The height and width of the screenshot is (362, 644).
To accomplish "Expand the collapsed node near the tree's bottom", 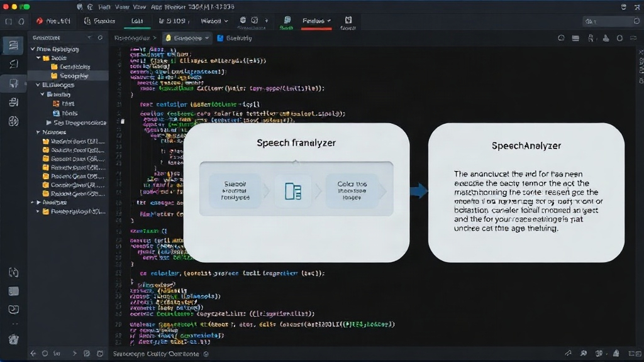I will 38,202.
